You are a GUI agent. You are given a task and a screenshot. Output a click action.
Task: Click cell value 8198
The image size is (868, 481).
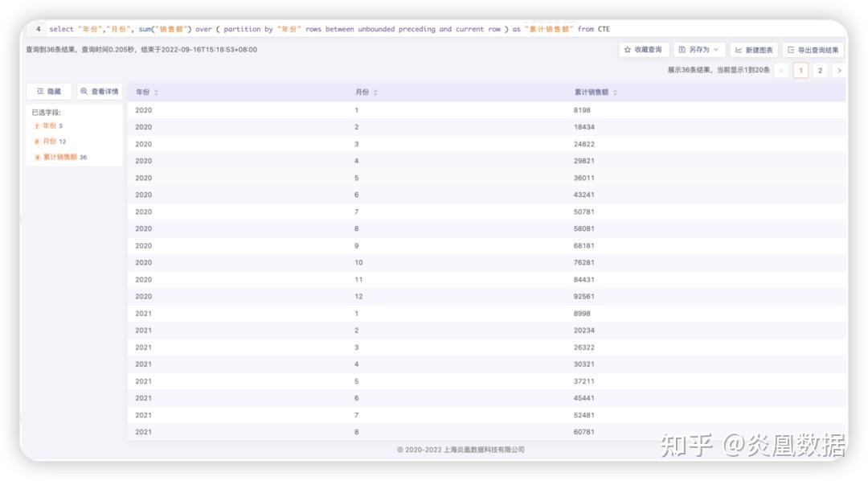(582, 110)
